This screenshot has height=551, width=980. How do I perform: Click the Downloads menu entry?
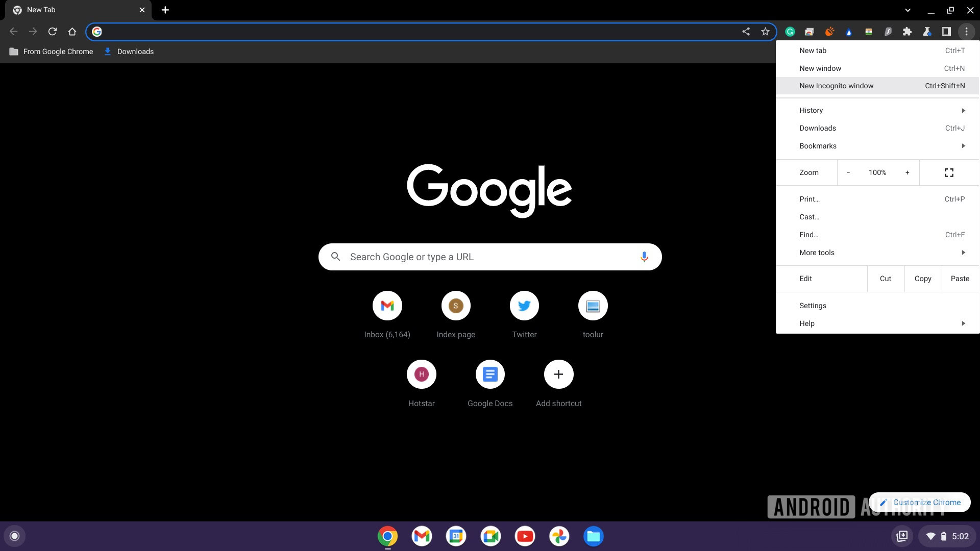coord(818,128)
